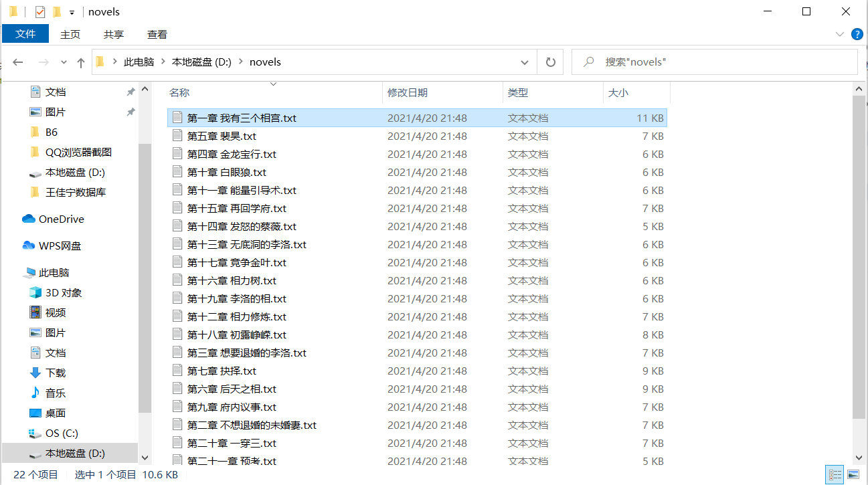Click novels in the address path

point(265,62)
